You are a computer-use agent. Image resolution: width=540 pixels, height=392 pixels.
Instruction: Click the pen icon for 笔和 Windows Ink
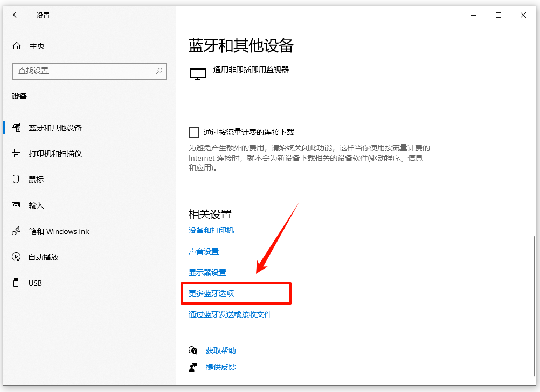coord(17,231)
